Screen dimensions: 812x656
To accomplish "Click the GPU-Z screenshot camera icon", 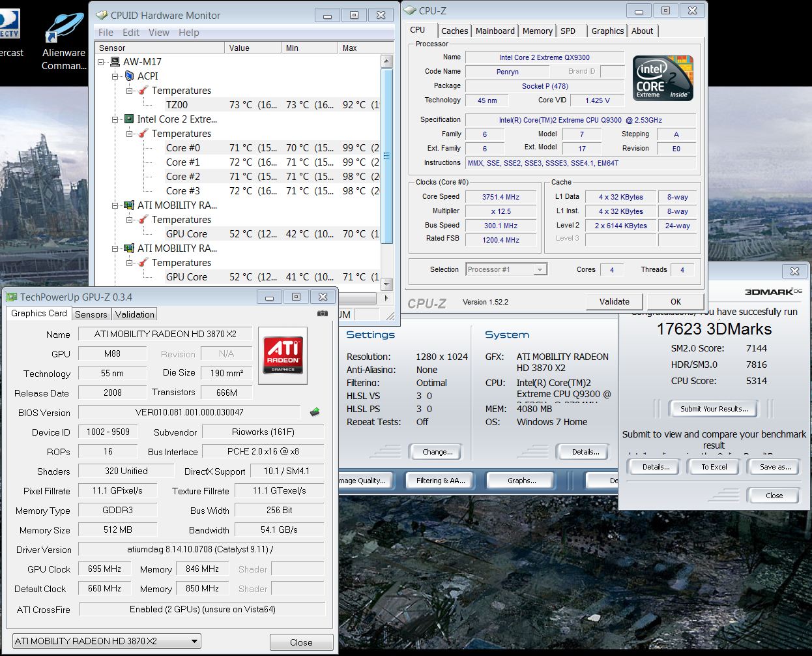I will pos(323,314).
